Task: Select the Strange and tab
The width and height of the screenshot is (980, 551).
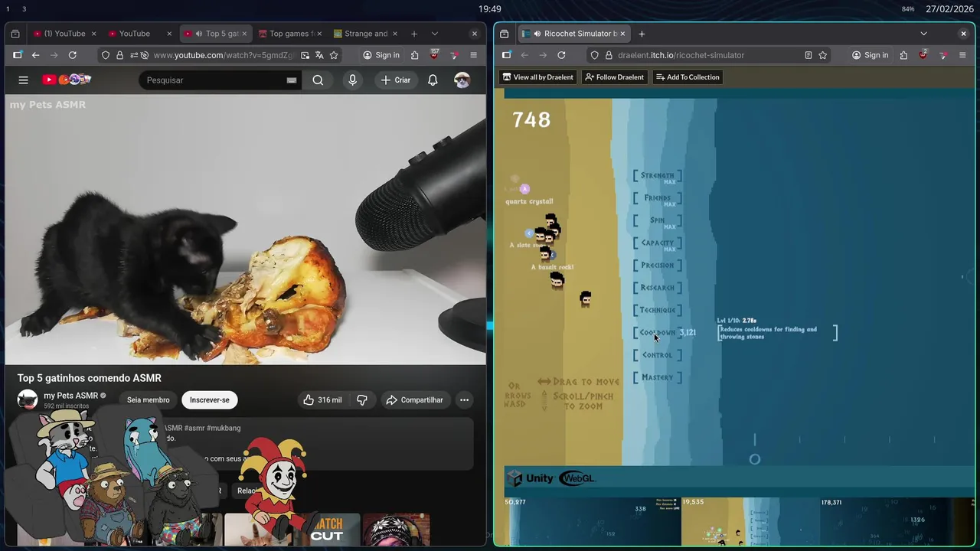Action: 366,34
